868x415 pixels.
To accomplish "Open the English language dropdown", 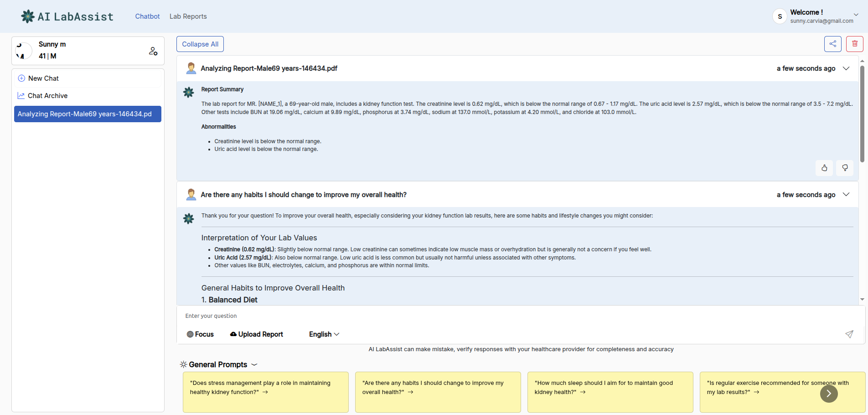I will tap(324, 334).
